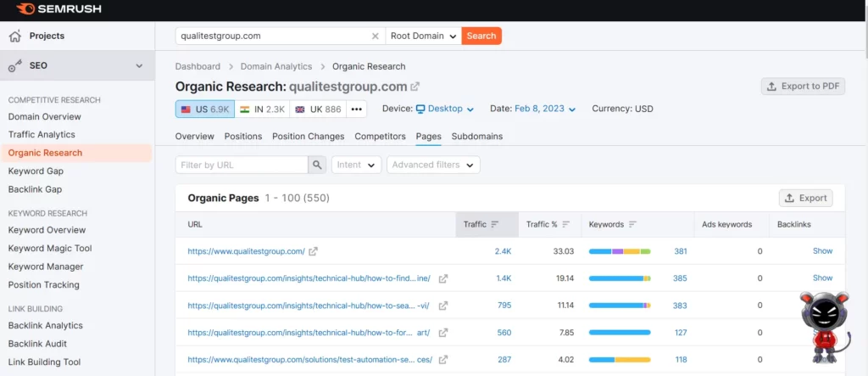The height and width of the screenshot is (376, 868).
Task: Open Keyword Overview in the sidebar
Action: 47,230
